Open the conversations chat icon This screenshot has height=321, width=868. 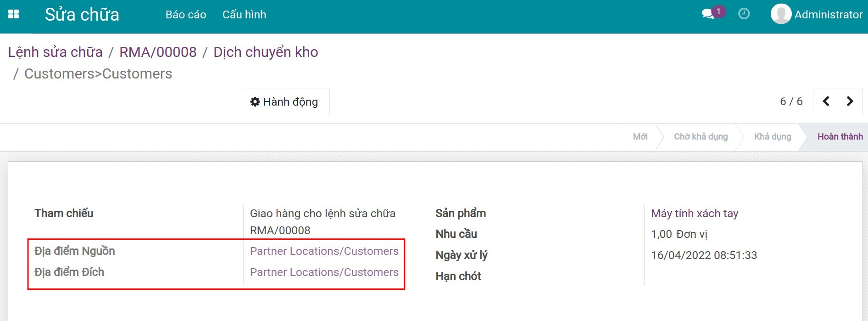708,14
